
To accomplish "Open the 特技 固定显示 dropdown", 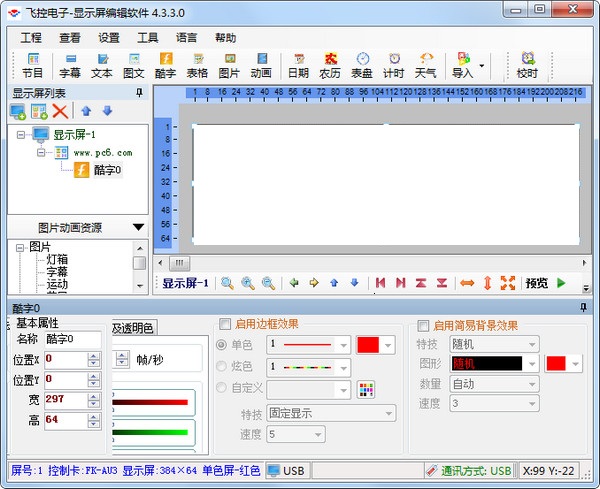I will click(331, 413).
